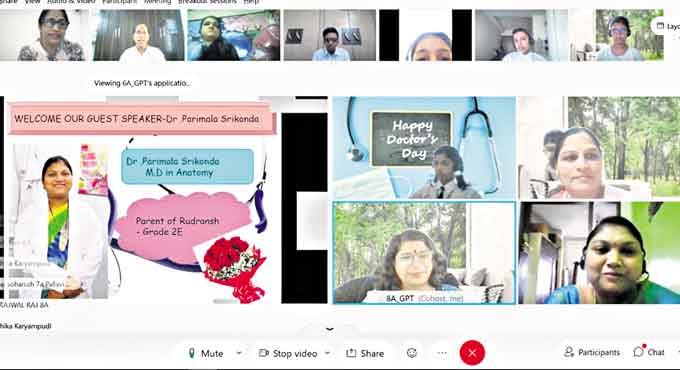
Task: Collapse controls with the small chevron above toolbar
Action: [x=330, y=329]
